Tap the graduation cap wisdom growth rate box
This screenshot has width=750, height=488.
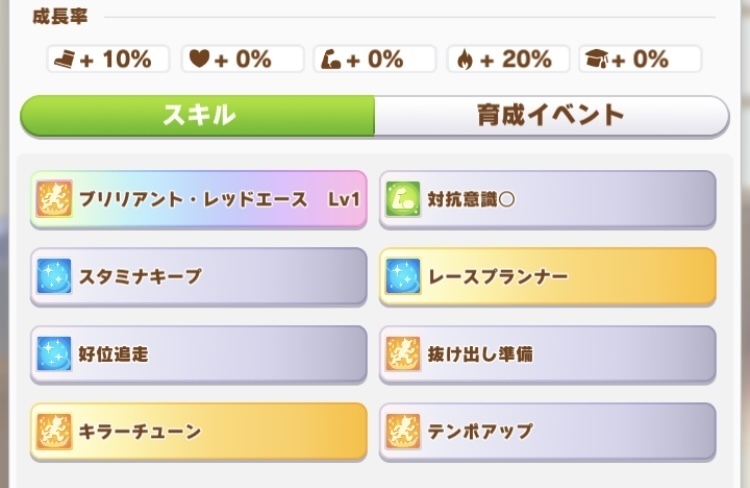640,59
